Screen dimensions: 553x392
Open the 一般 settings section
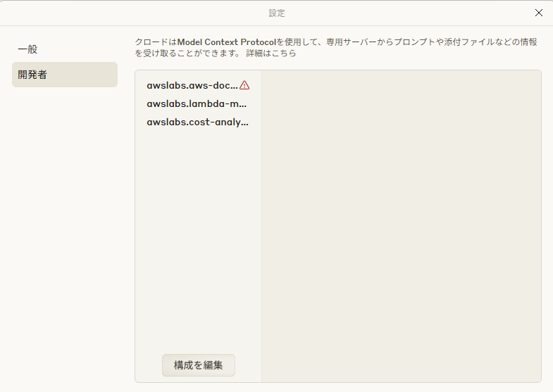click(65, 49)
